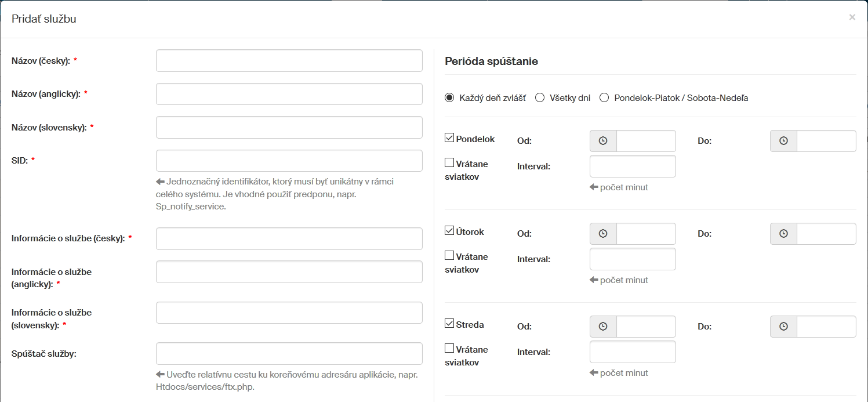This screenshot has height=402, width=868.
Task: Uncheck the Pondelok checkbox
Action: (x=449, y=138)
